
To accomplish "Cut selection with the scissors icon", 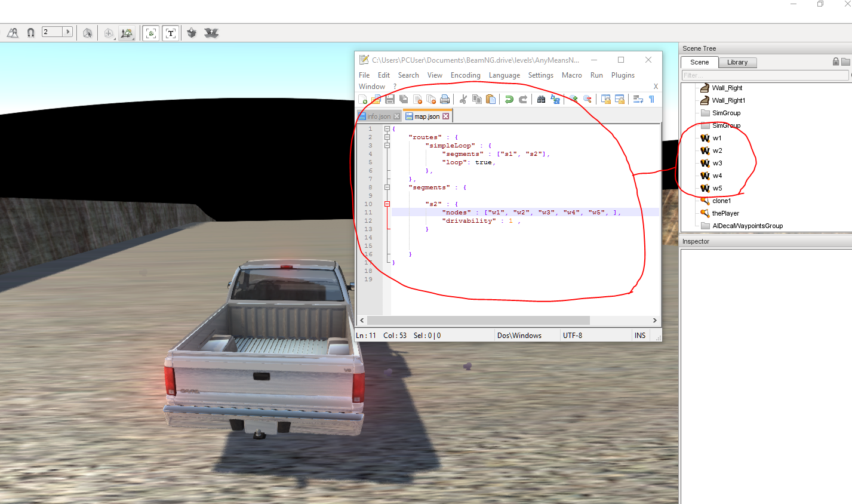I will pyautogui.click(x=463, y=99).
